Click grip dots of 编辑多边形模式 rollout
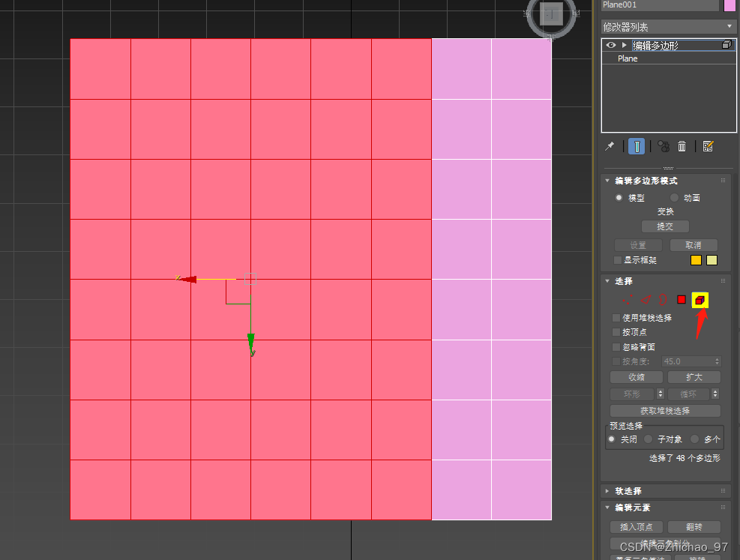This screenshot has height=560, width=740. click(723, 180)
